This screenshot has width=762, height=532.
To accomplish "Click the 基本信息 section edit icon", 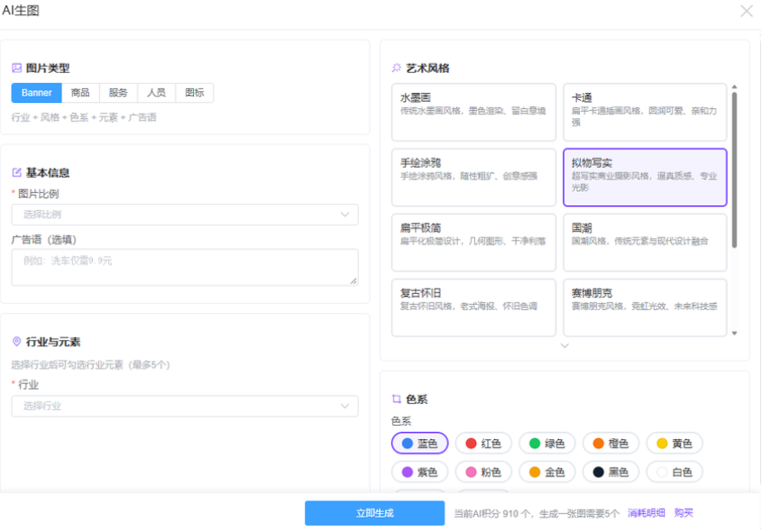I will pos(16,172).
